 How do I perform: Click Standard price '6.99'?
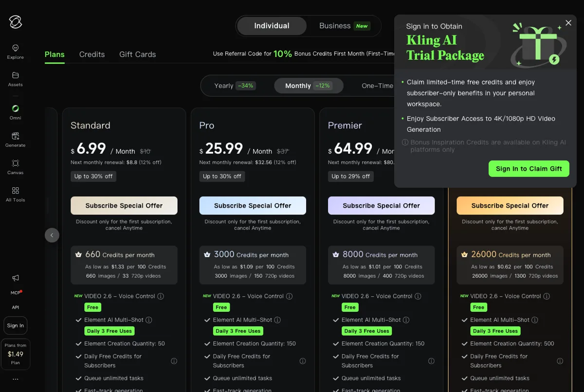[x=91, y=149]
